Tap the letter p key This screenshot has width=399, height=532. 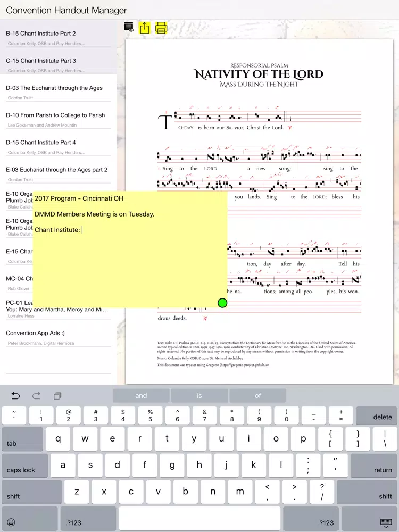(303, 439)
